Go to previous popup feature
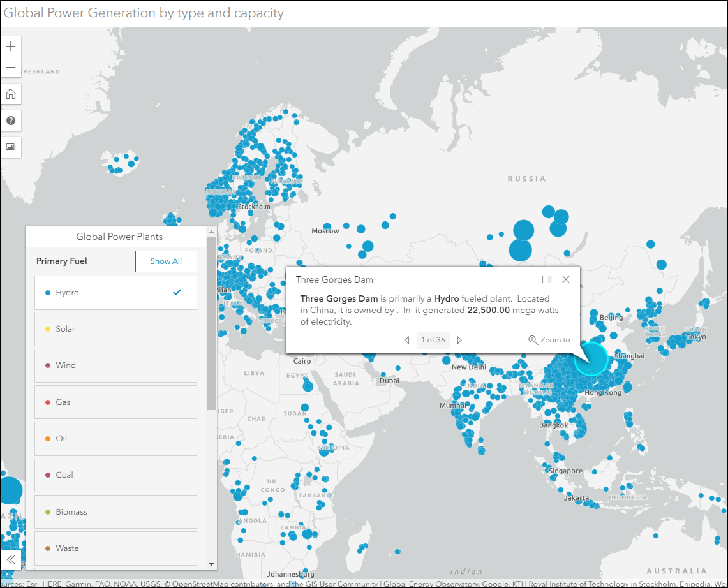This screenshot has width=728, height=588. coord(406,340)
